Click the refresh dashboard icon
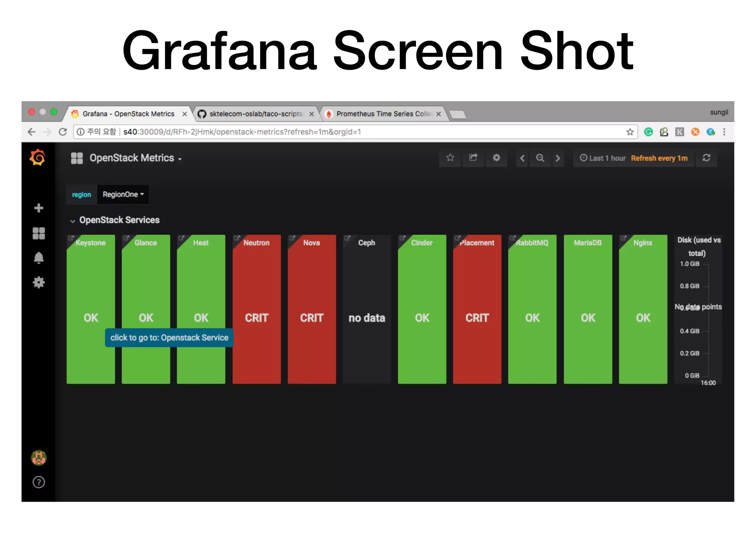This screenshot has height=534, width=756. (706, 158)
